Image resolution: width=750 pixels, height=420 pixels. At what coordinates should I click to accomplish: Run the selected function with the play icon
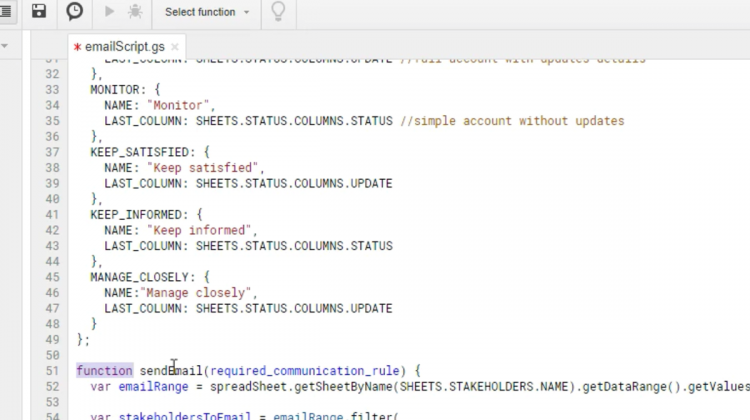[110, 12]
